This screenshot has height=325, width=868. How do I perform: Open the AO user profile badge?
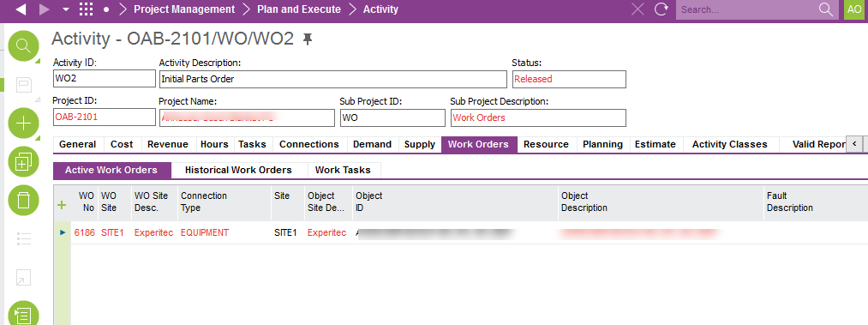coord(853,9)
